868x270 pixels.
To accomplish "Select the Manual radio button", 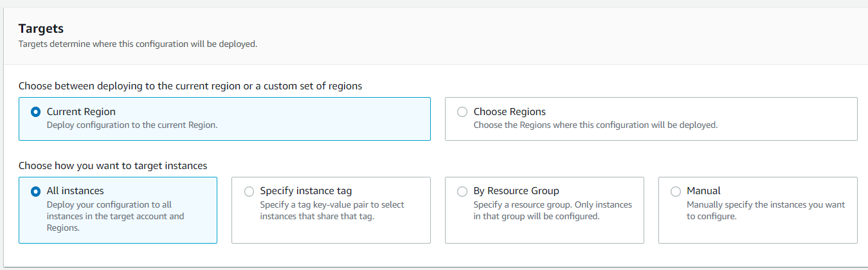I will [675, 191].
